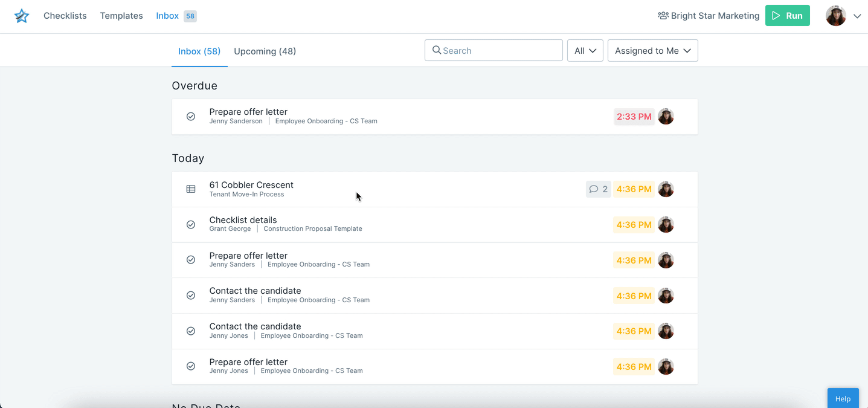Click 4:36 PM on Jenny Jones Contact the candidate

coord(634,331)
